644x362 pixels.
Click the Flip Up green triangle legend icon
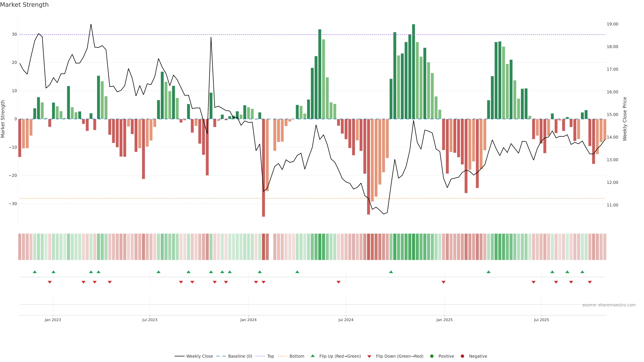pos(312,356)
